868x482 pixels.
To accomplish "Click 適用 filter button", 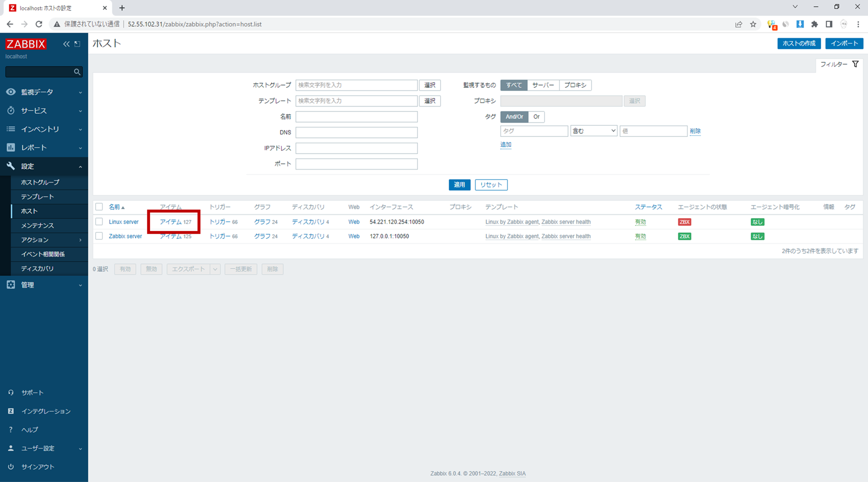I will 459,185.
